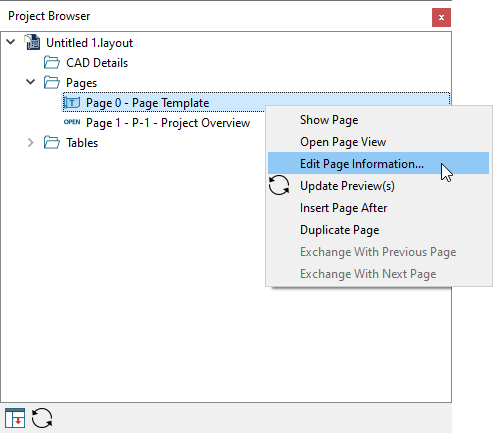This screenshot has width=493, height=433.
Task: Click the Untitled 1.layout file icon
Action: coord(33,42)
